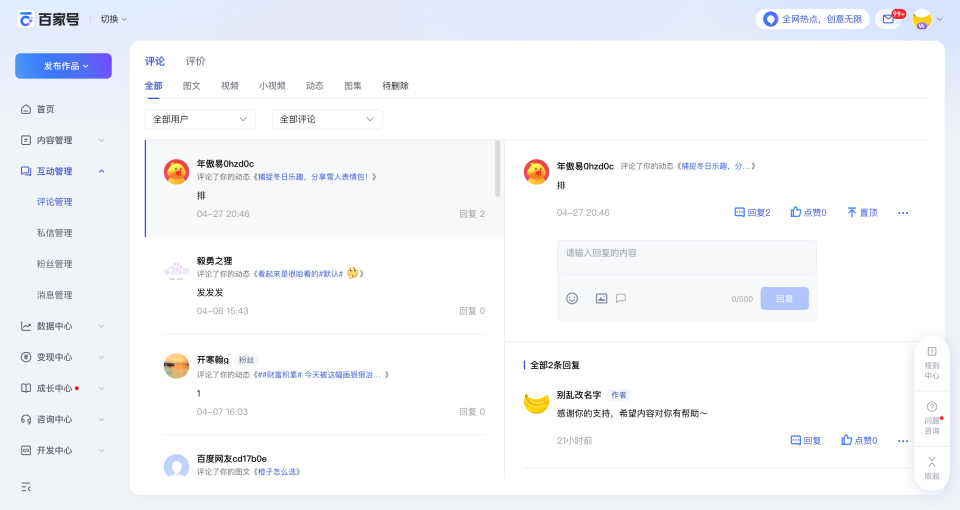This screenshot has width=960, height=510.
Task: Open the 全部评论 dropdown
Action: click(327, 119)
